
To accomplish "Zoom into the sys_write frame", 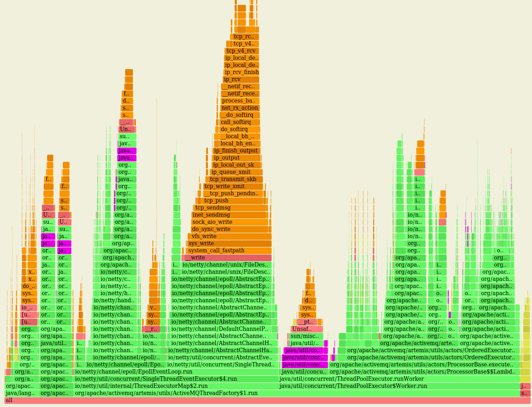I will coord(229,243).
